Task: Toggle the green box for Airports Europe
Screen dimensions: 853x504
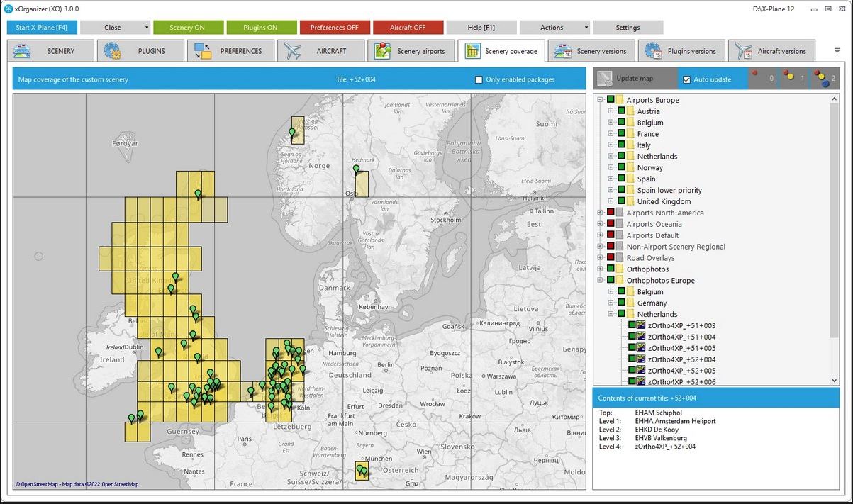Action: (x=610, y=100)
